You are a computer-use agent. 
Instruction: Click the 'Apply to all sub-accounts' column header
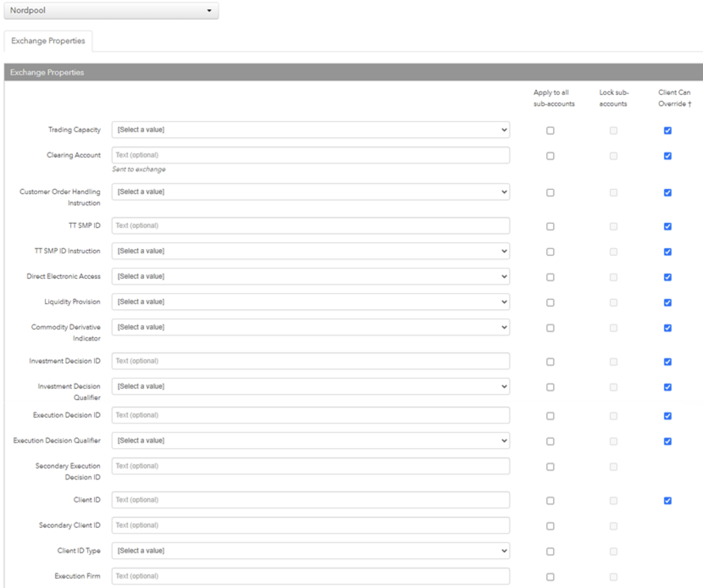[554, 98]
